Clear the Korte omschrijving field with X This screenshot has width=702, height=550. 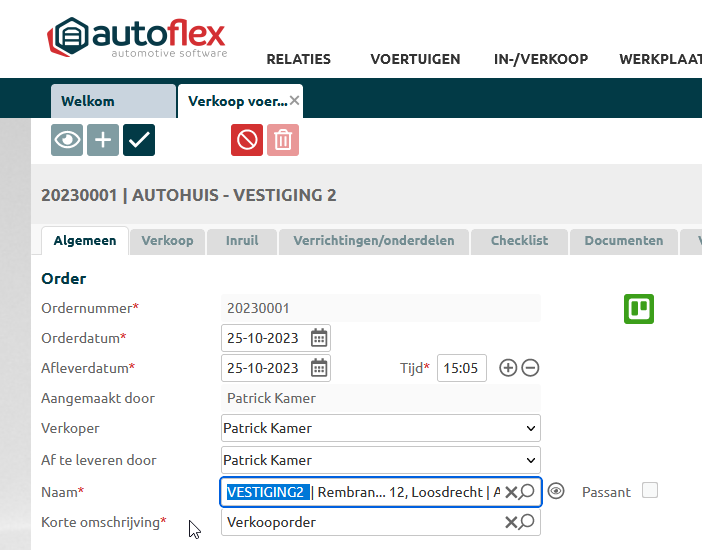click(x=511, y=522)
